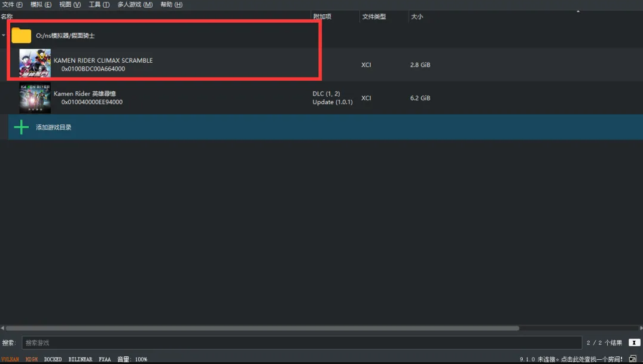Open the 帮助 (H) menu
The width and height of the screenshot is (643, 364).
pyautogui.click(x=172, y=5)
